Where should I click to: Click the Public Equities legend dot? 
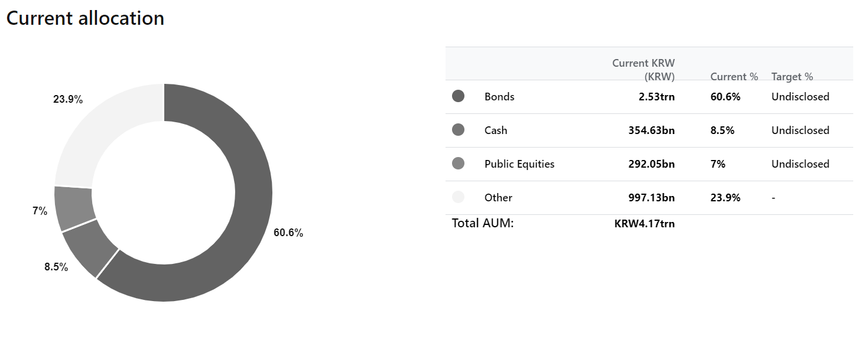coord(458,164)
